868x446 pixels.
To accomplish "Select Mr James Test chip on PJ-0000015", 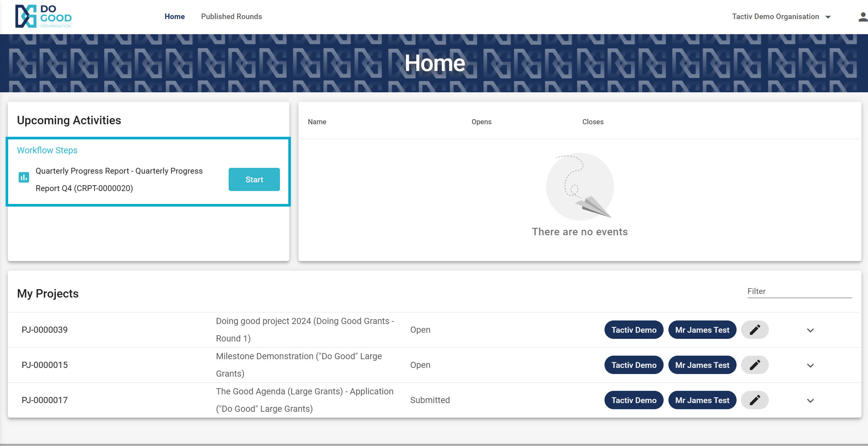I will [x=702, y=365].
